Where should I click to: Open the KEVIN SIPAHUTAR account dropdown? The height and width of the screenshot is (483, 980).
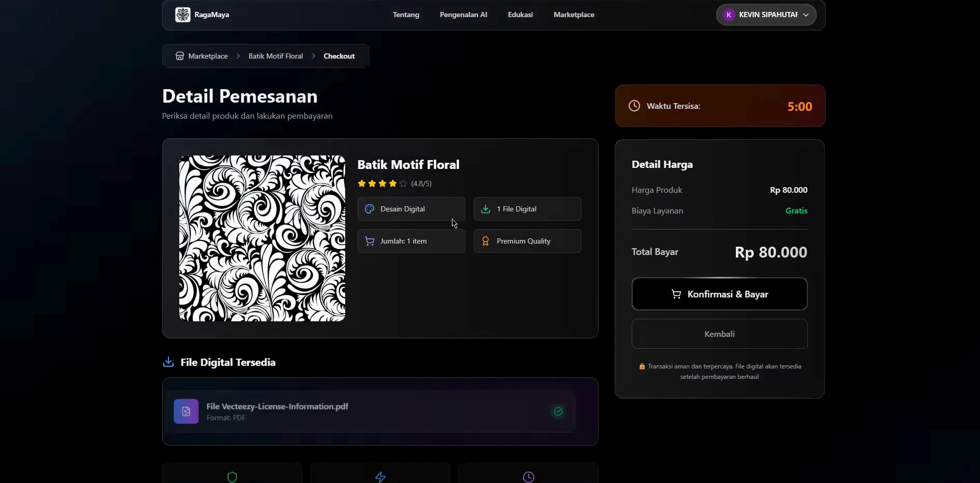(766, 15)
